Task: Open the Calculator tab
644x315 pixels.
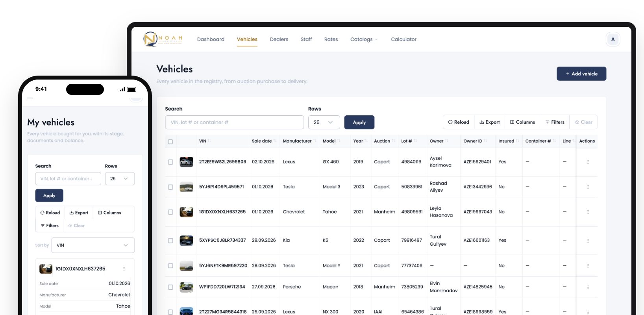Action: pos(403,39)
